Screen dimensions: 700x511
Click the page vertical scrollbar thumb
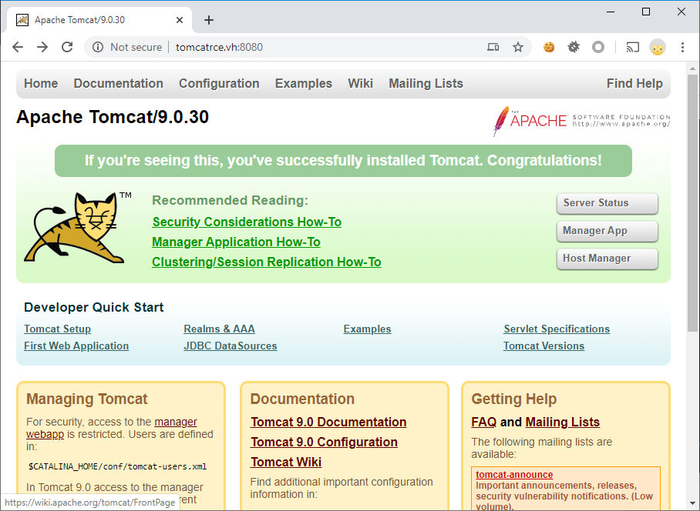coord(692,201)
